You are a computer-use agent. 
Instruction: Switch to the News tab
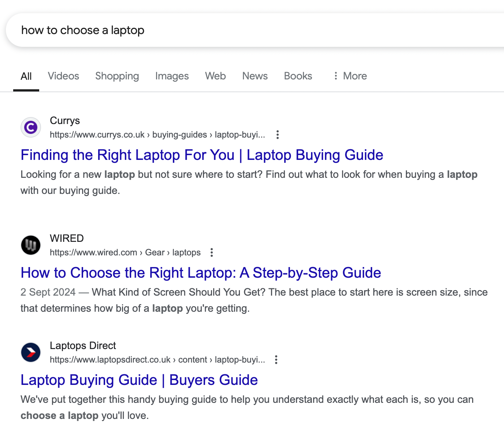coord(255,76)
